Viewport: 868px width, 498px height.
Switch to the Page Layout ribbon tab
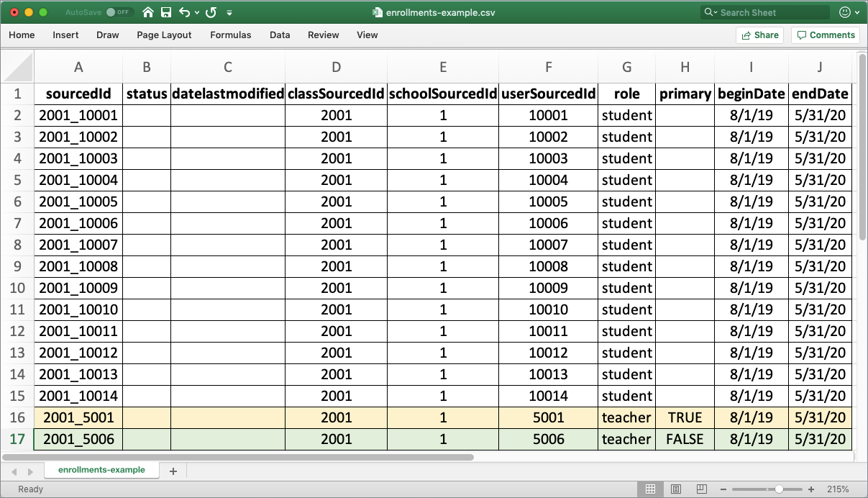tap(164, 35)
